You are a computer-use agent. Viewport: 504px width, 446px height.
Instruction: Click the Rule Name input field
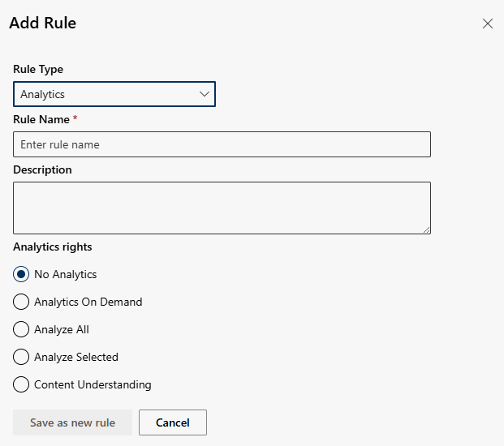click(222, 144)
